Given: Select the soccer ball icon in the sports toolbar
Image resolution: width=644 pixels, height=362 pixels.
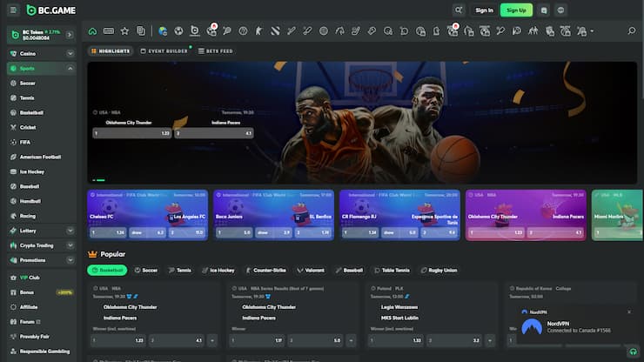Looking at the screenshot, I should pos(178,31).
